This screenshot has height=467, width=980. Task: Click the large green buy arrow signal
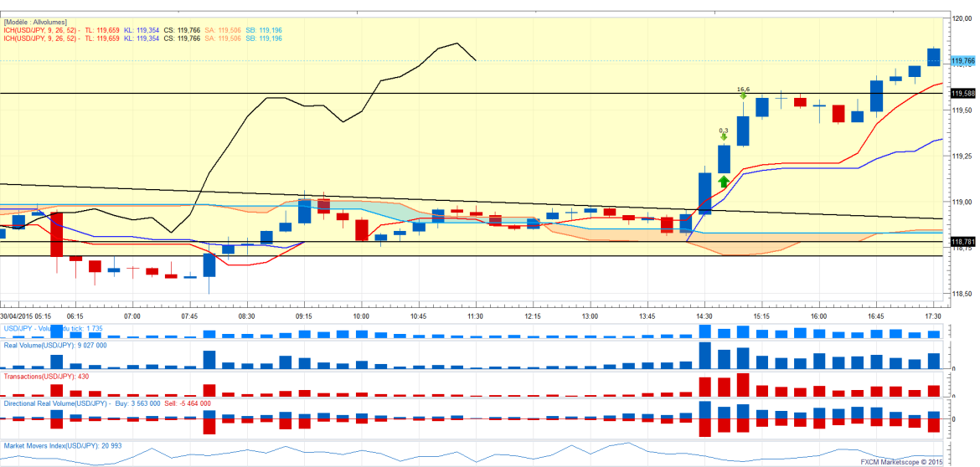click(x=723, y=179)
